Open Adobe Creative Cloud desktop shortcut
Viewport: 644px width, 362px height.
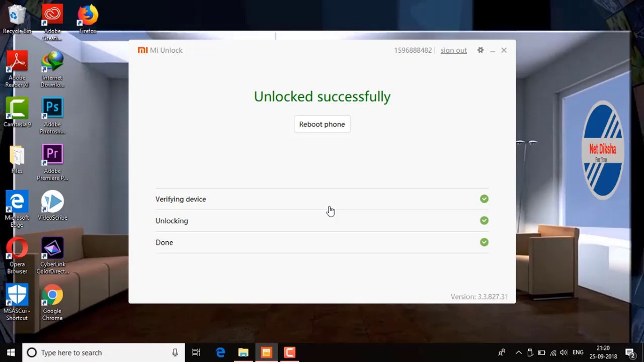tap(52, 23)
